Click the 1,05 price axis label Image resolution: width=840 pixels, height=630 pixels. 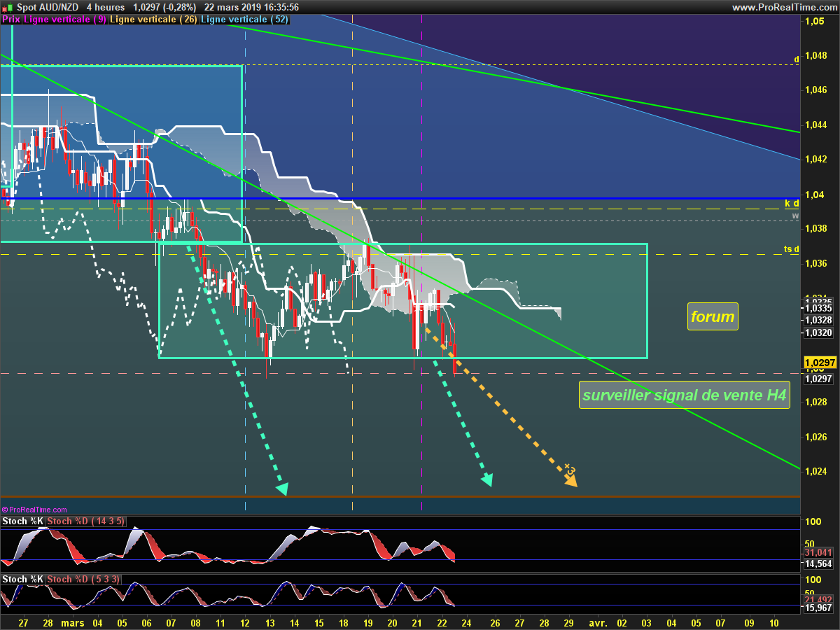814,22
